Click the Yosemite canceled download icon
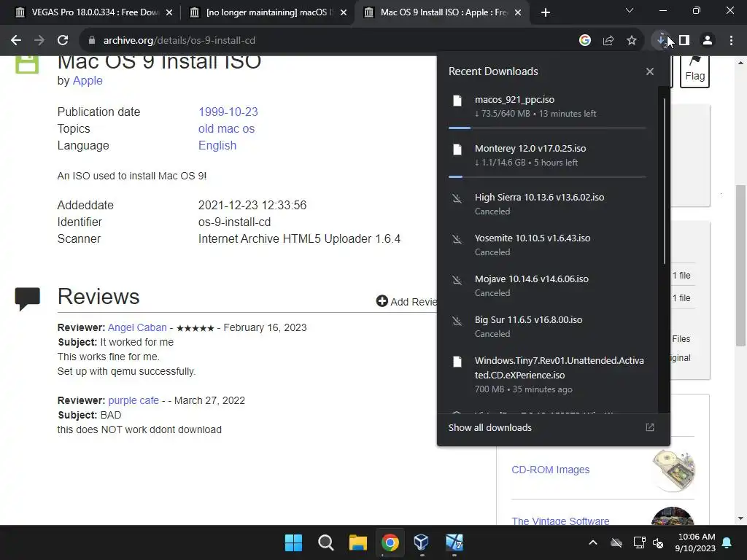The image size is (747, 560). point(457,239)
